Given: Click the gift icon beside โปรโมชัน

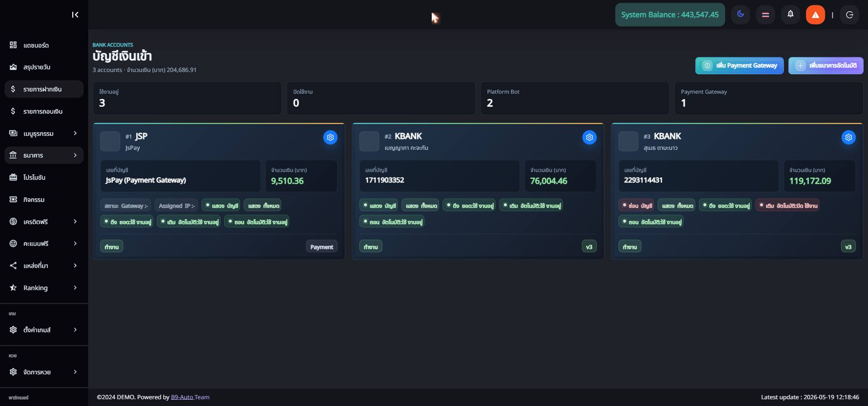Looking at the screenshot, I should tap(13, 177).
